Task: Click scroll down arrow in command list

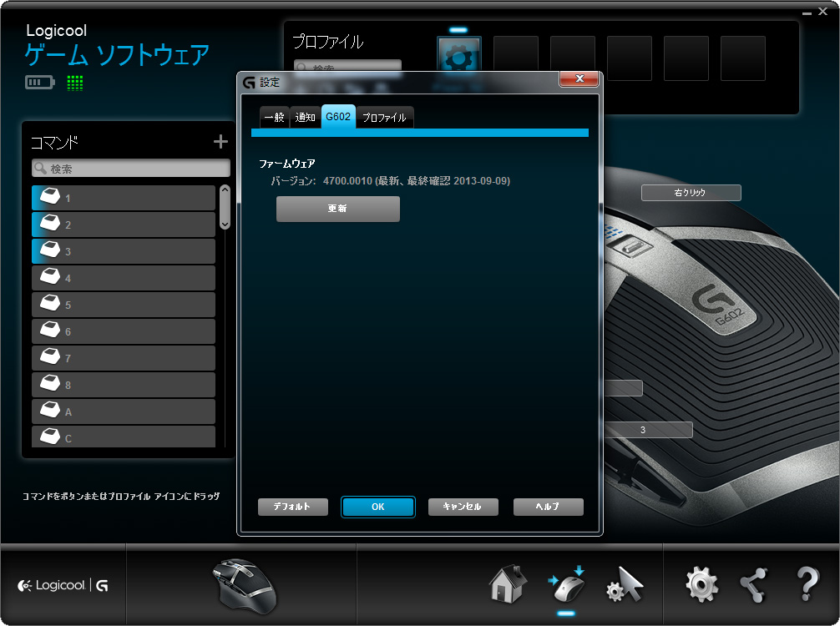Action: (x=225, y=225)
